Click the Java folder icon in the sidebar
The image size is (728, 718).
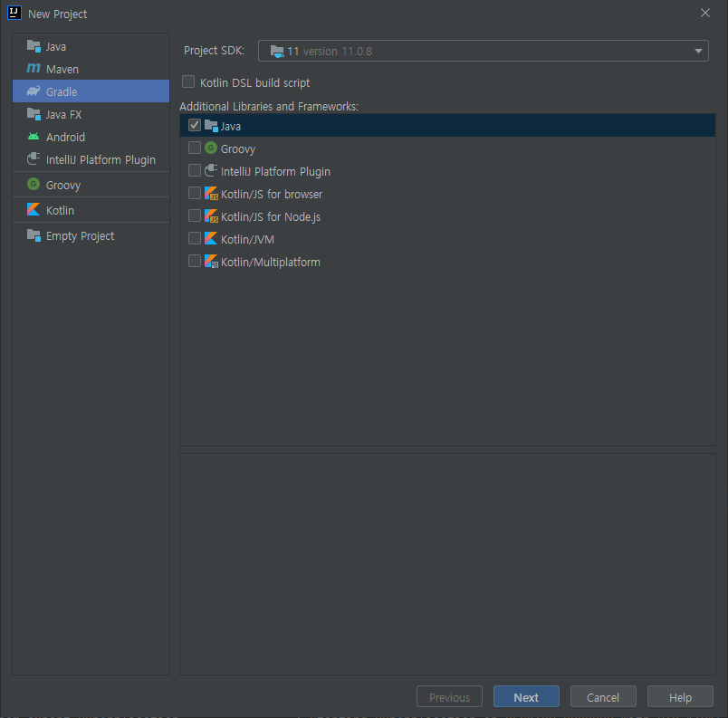click(x=34, y=46)
